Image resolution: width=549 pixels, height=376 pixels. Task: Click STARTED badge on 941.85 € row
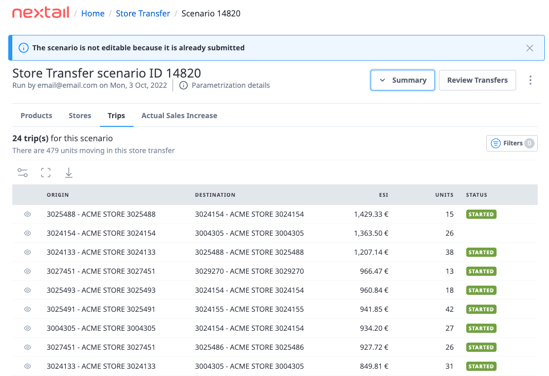481,309
